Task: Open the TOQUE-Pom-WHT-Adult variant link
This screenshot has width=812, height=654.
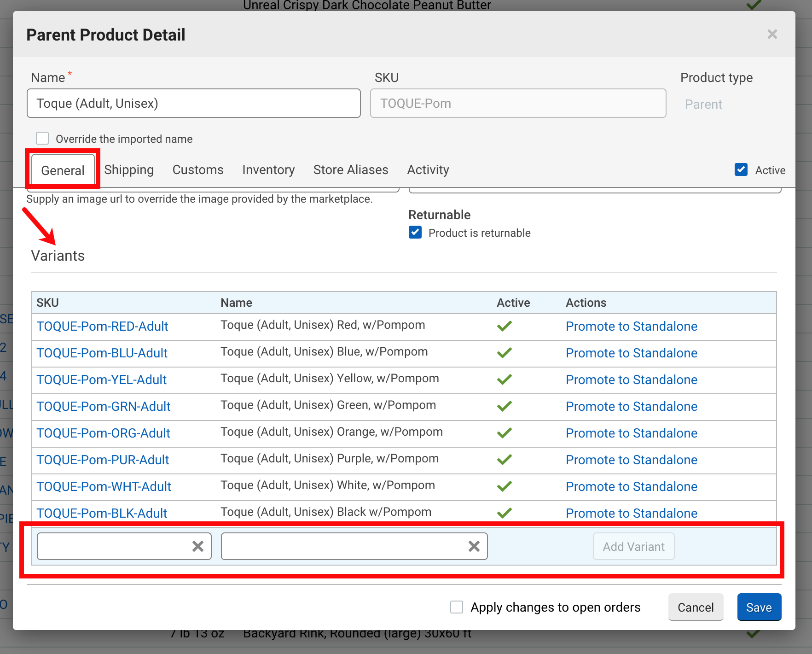Action: tap(104, 486)
